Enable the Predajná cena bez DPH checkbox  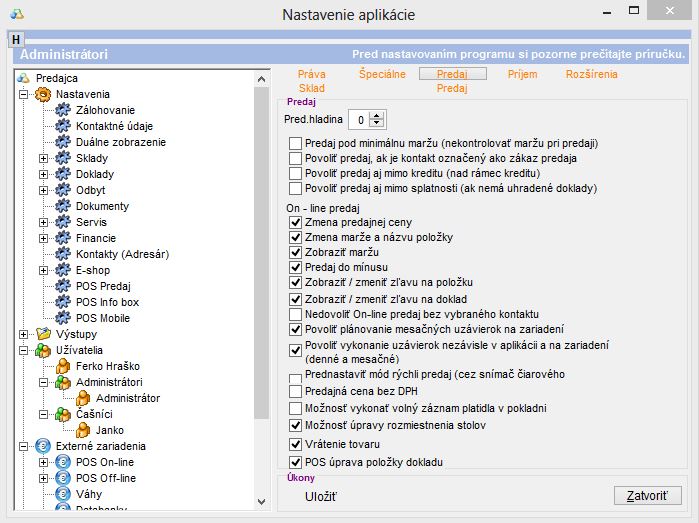[295, 392]
